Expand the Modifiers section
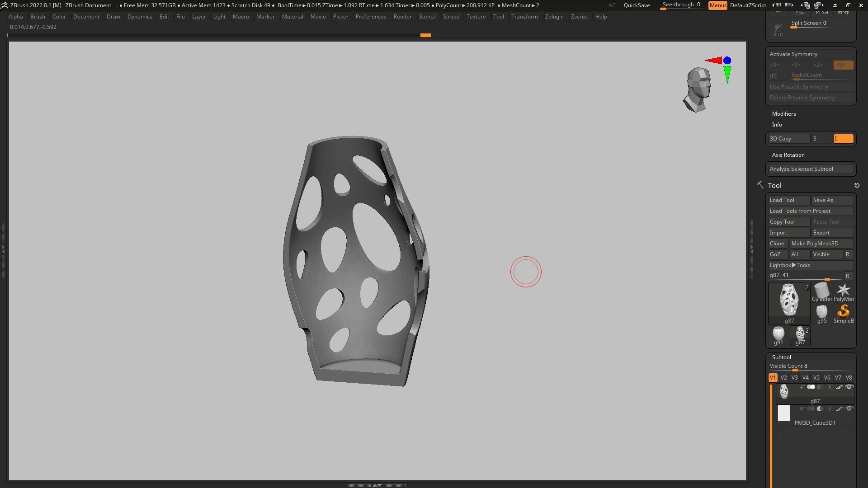 784,114
